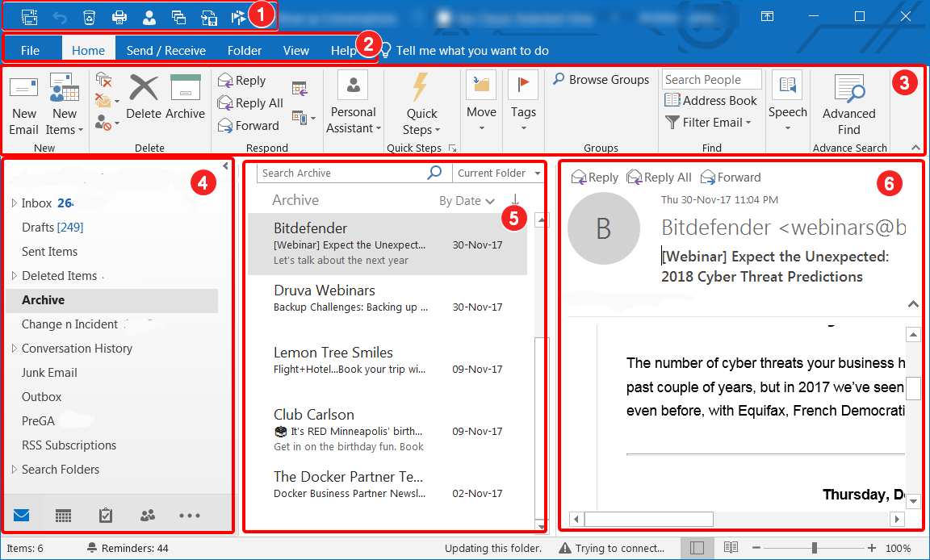Open the By Date sort dropdown

click(x=467, y=201)
